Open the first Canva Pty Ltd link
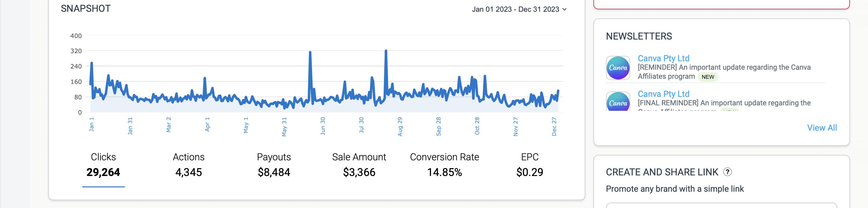The width and height of the screenshot is (868, 208). click(663, 59)
